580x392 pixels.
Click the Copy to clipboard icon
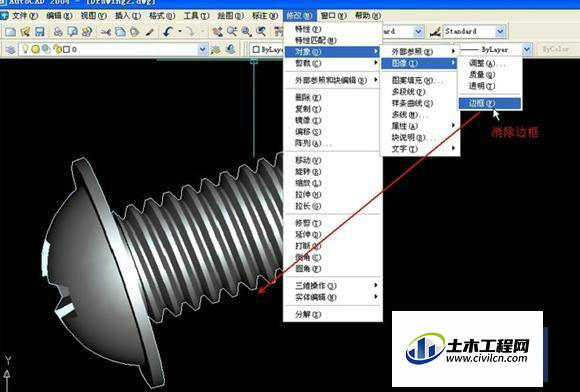coord(120,32)
